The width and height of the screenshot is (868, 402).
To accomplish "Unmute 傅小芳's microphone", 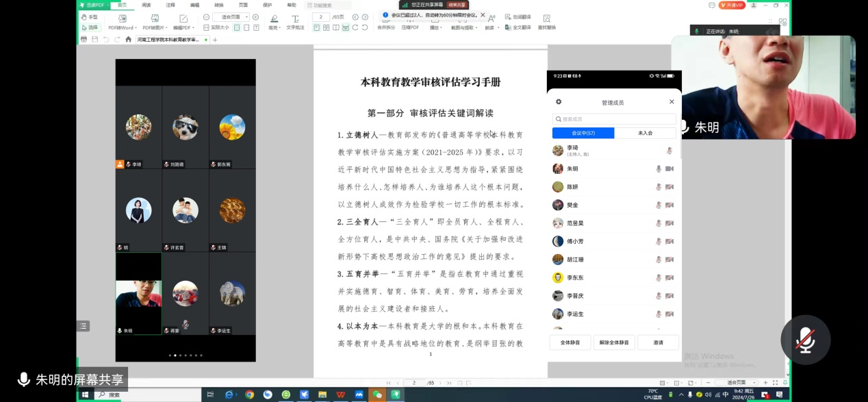I will (659, 241).
